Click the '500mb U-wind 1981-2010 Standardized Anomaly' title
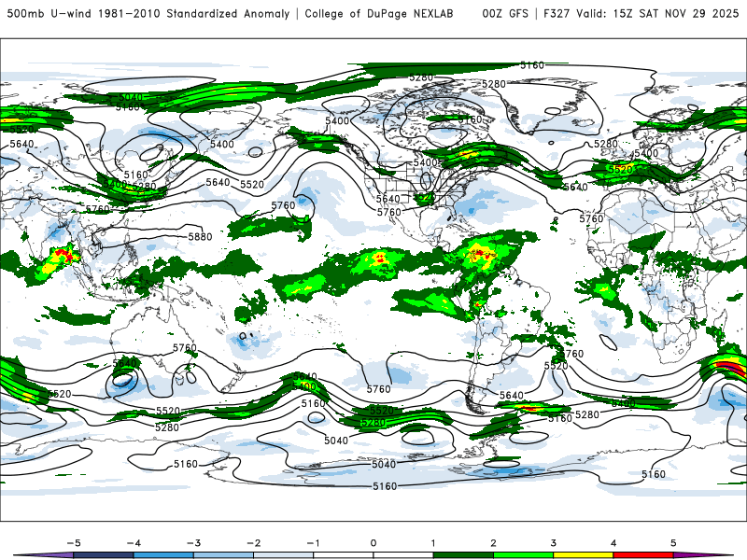Screen dimensions: 747x560 (x=148, y=13)
